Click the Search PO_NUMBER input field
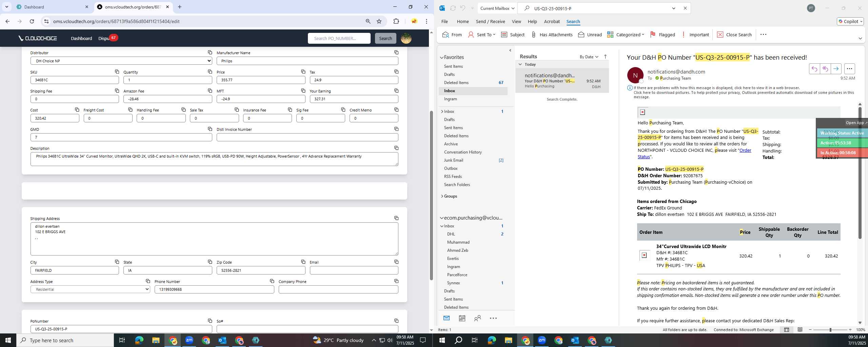 339,38
